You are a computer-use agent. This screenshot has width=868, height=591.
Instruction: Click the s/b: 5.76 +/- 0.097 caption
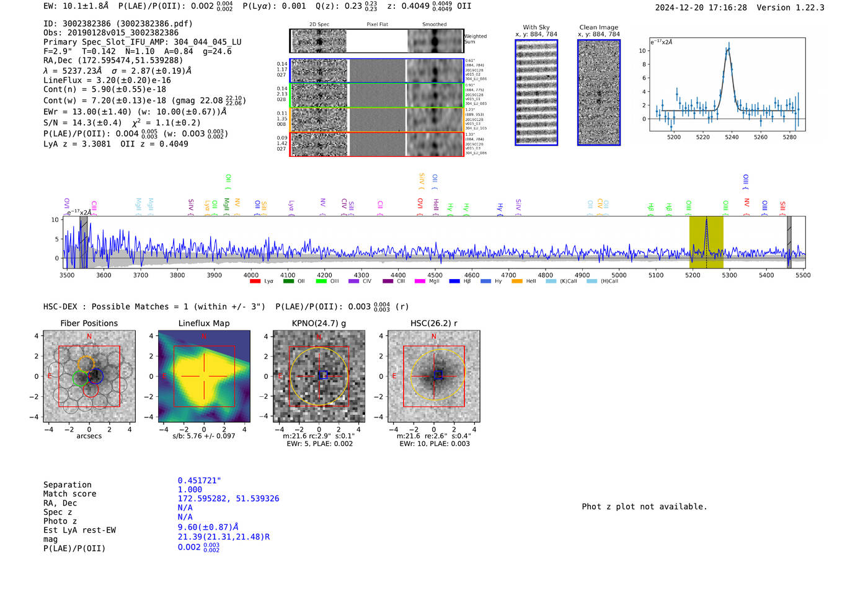204,436
